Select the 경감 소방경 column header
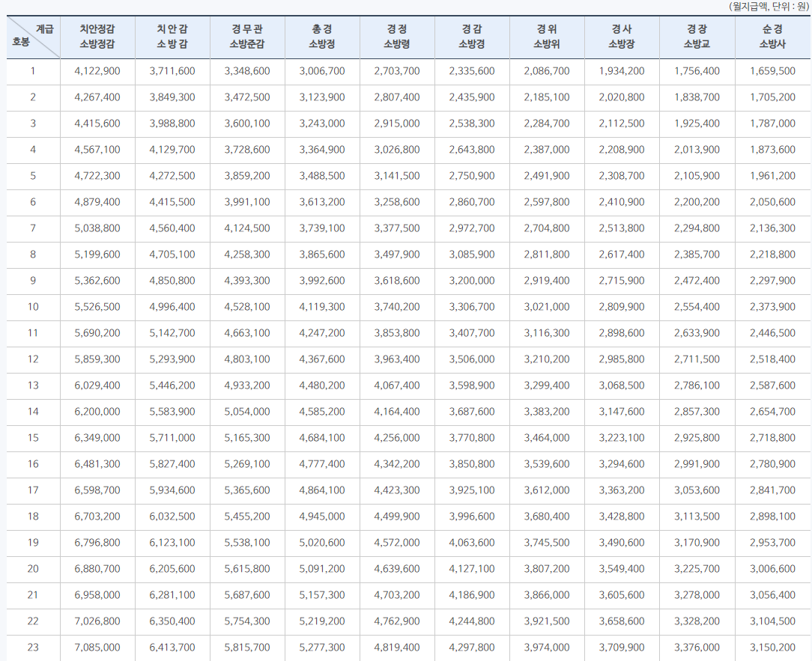Image resolution: width=812 pixels, height=661 pixels. click(x=472, y=37)
